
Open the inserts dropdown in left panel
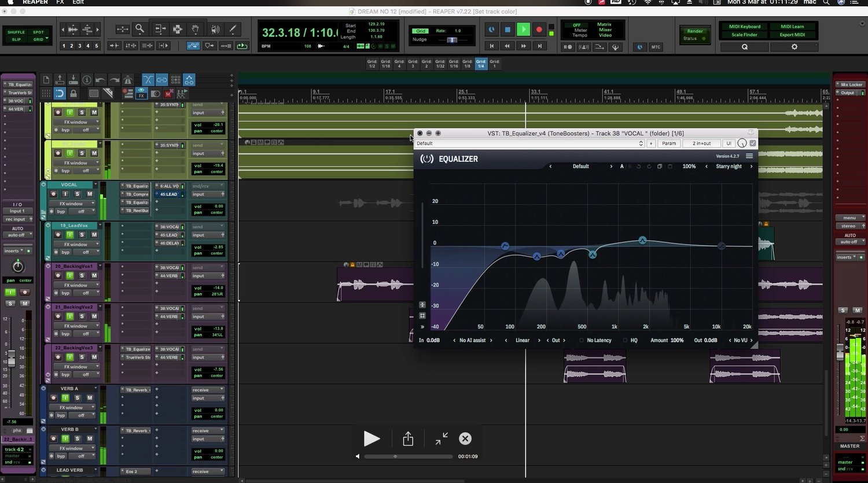14,251
